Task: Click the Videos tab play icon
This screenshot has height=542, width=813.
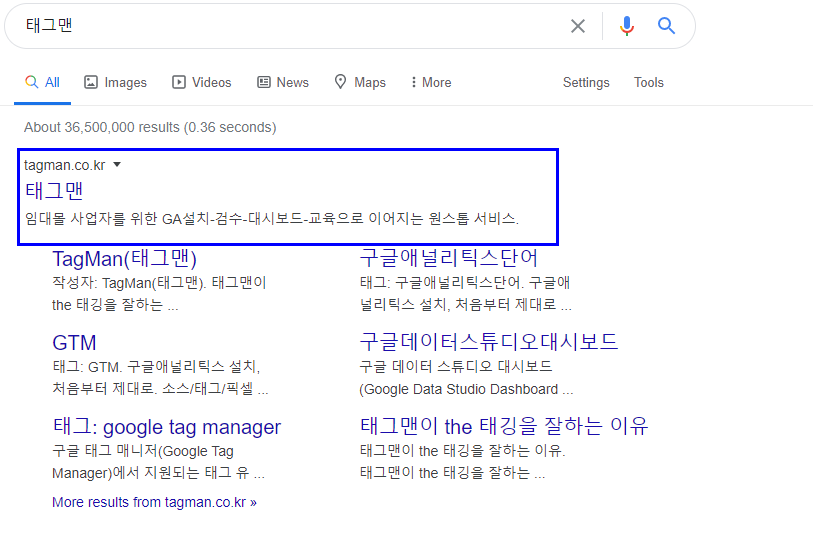Action: pos(179,82)
